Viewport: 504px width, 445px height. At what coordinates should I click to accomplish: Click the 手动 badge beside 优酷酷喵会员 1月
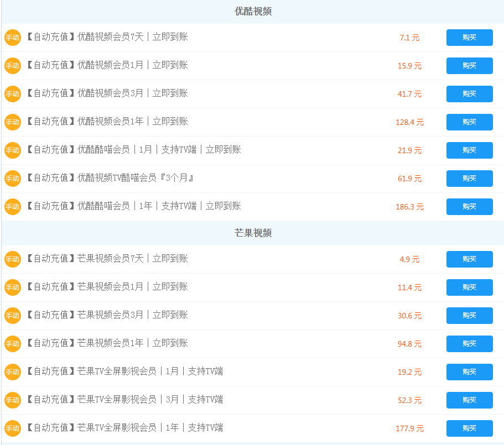13,150
